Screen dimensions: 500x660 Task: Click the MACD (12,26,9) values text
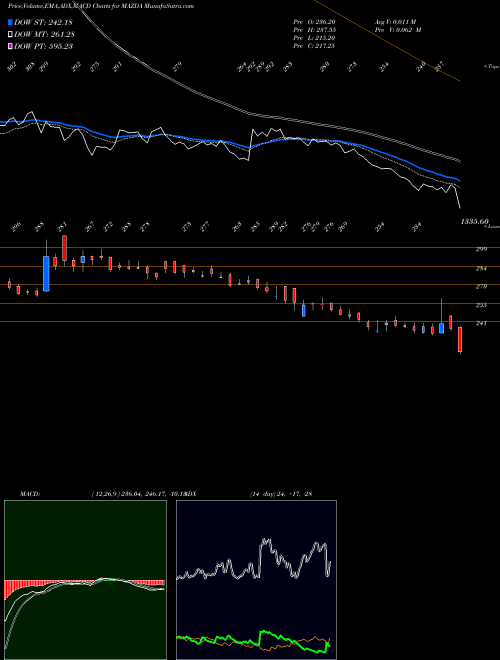pyautogui.click(x=138, y=494)
